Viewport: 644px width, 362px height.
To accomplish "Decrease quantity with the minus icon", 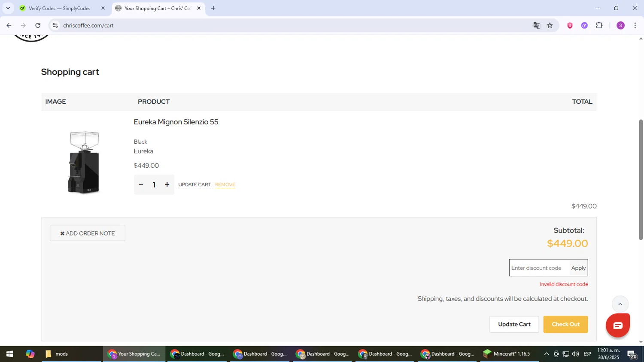I will (141, 184).
